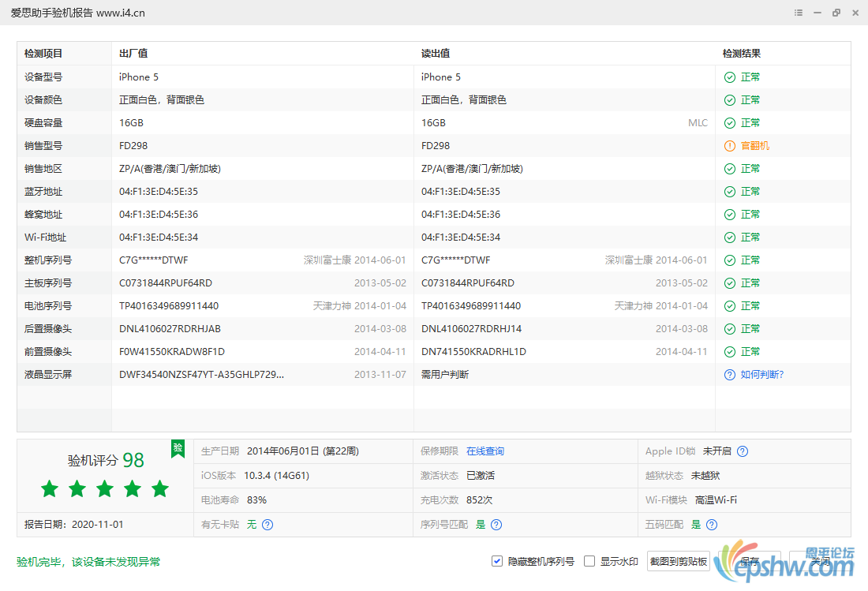Click the 出厂值 column header
The image size is (868, 591).
click(x=133, y=54)
